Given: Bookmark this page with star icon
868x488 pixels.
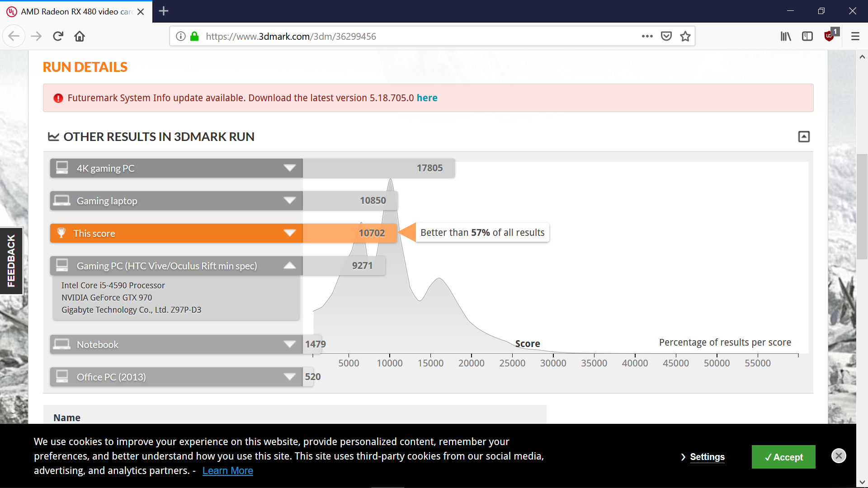Looking at the screenshot, I should click(685, 36).
